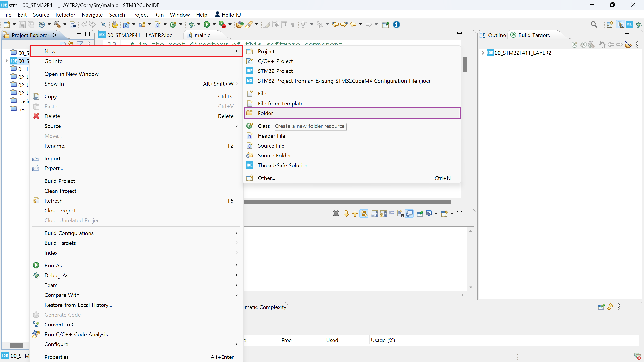
Task: Click the Build Targets home icon
Action: [602, 45]
